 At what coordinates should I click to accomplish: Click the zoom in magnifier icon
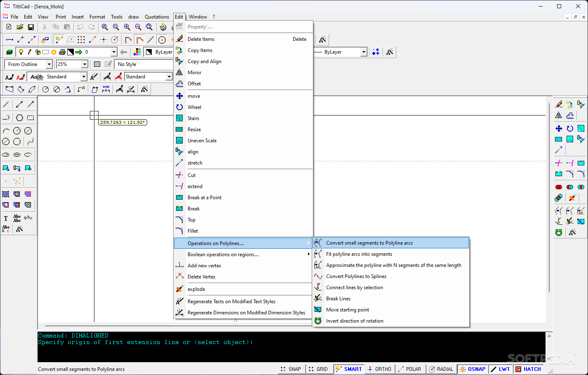pyautogui.click(x=127, y=27)
